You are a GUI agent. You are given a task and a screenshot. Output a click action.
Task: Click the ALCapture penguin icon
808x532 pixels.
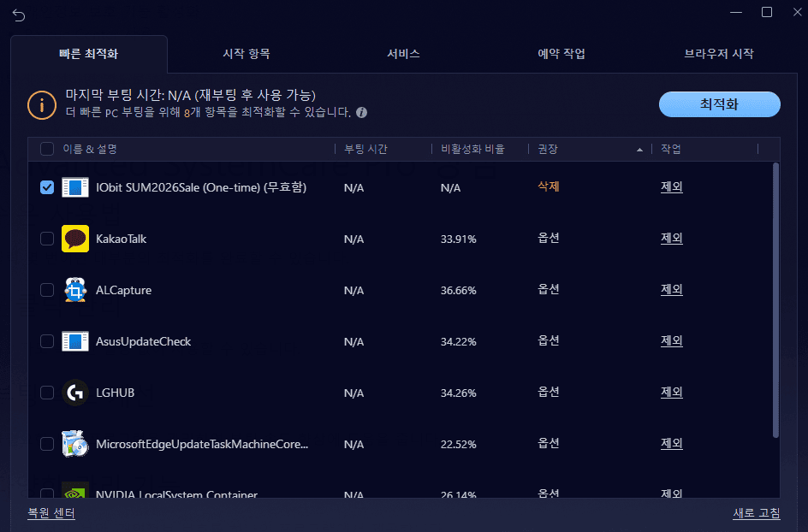[75, 290]
